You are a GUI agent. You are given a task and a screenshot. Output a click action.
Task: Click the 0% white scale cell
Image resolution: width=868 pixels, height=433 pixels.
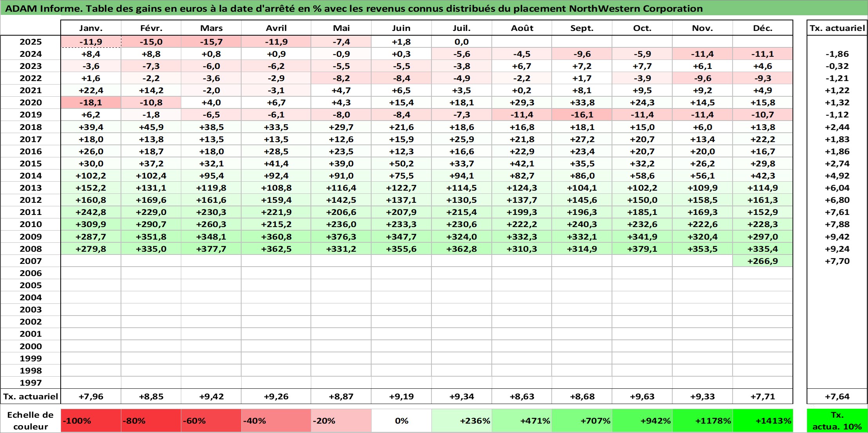[x=401, y=421]
